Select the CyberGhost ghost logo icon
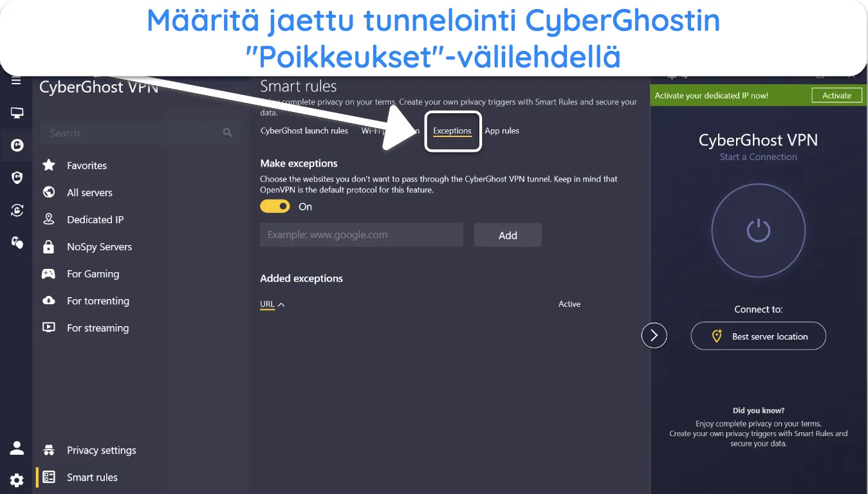The height and width of the screenshot is (494, 868). click(x=17, y=145)
